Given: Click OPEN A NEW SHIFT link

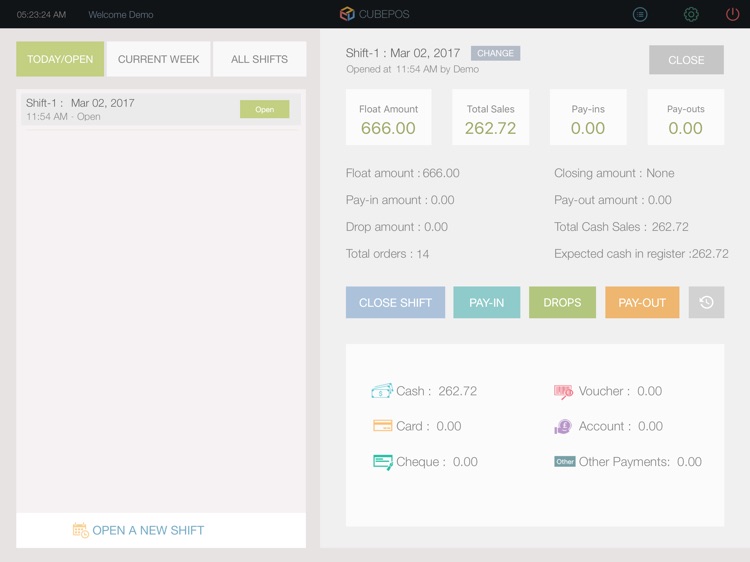Looking at the screenshot, I should point(148,530).
